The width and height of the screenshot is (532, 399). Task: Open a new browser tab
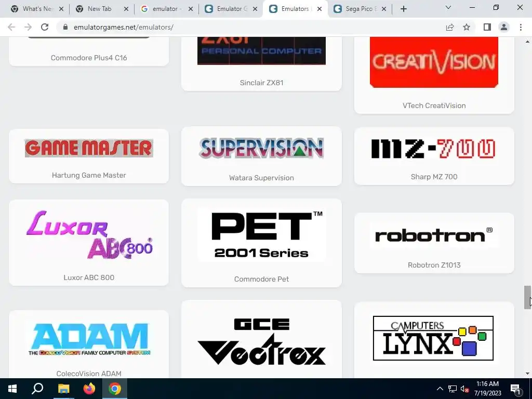click(x=403, y=9)
